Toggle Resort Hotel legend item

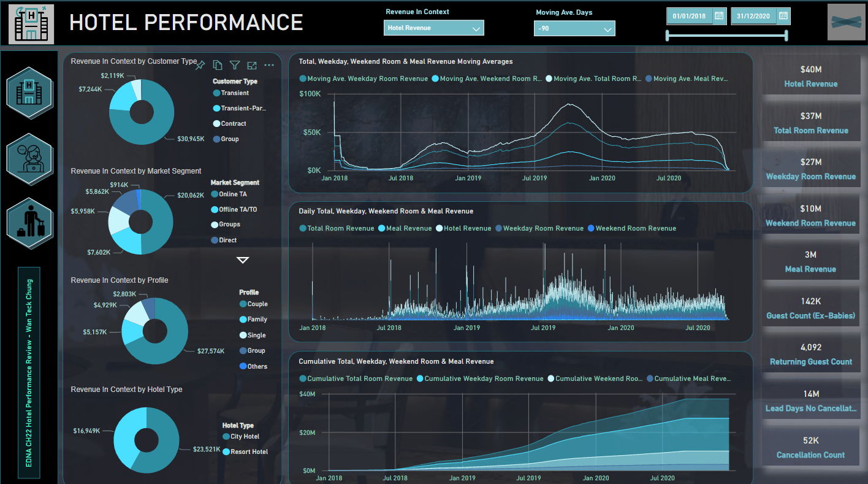(x=248, y=452)
